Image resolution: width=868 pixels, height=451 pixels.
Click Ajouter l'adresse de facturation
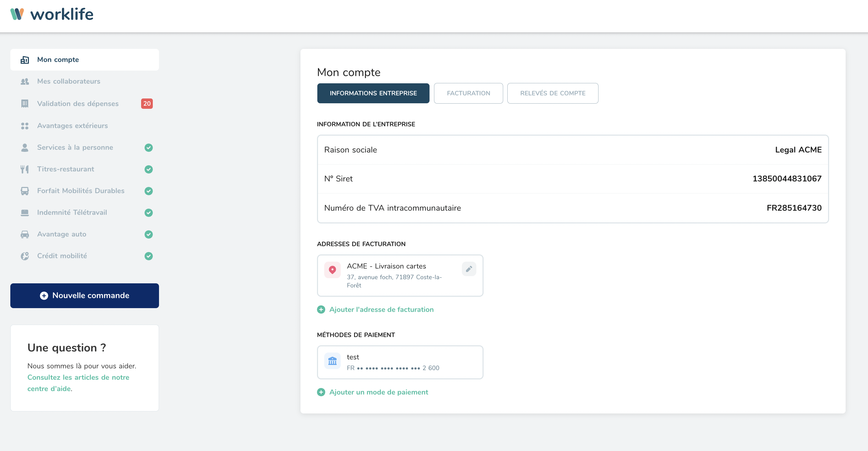(x=381, y=310)
